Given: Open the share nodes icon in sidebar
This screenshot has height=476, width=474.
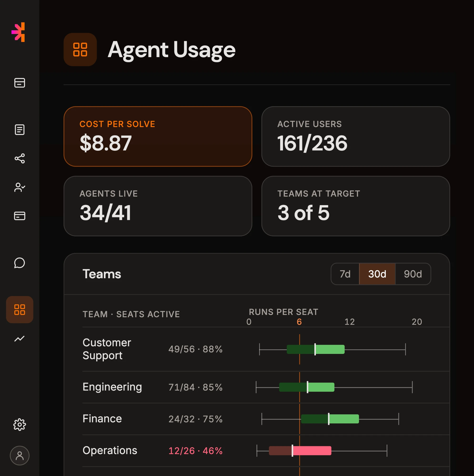Looking at the screenshot, I should (x=20, y=159).
